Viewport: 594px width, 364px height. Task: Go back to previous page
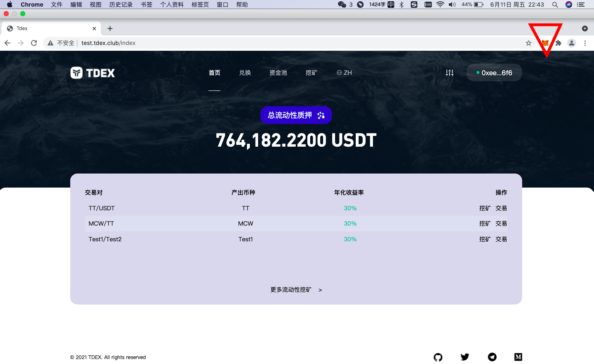coord(7,43)
